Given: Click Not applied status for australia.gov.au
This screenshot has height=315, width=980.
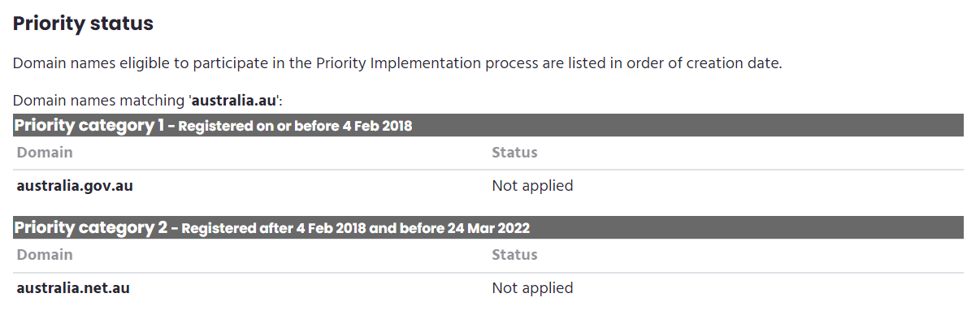Looking at the screenshot, I should coord(532,186).
